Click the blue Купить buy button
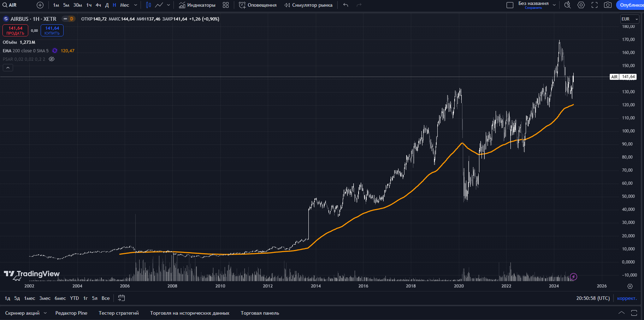644x320 pixels. [52, 30]
